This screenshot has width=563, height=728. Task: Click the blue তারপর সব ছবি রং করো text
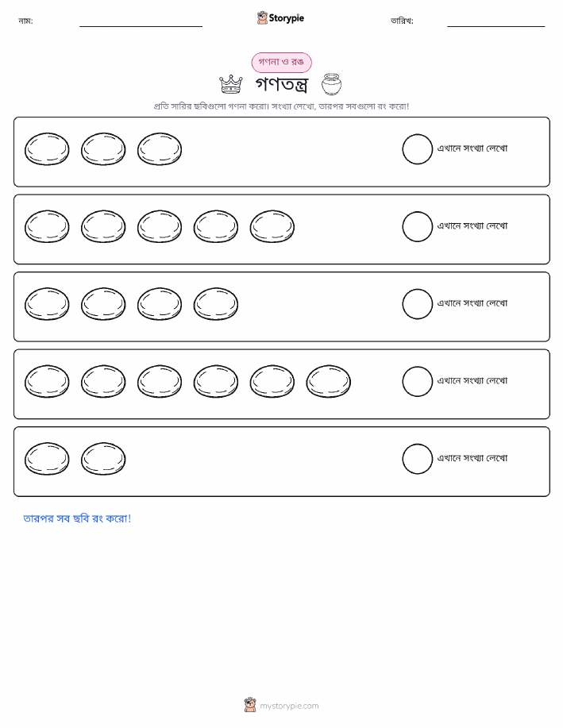coord(77,518)
